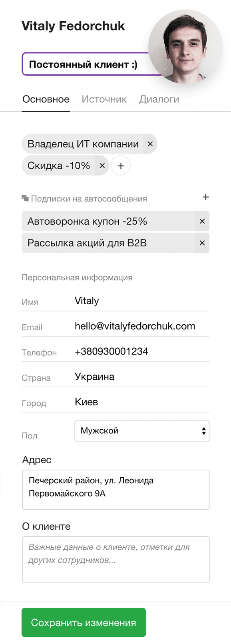
Task: Open the Пол gender dropdown
Action: (x=142, y=431)
